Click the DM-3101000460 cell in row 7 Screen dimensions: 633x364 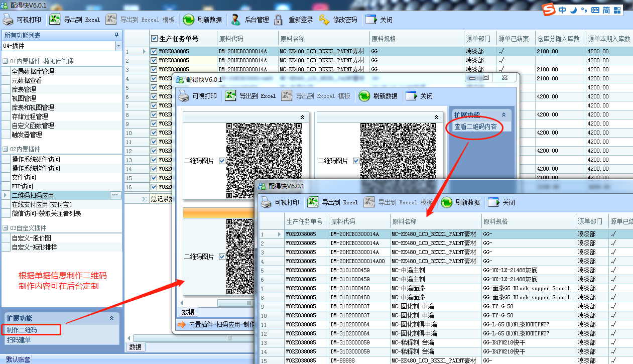click(359, 288)
